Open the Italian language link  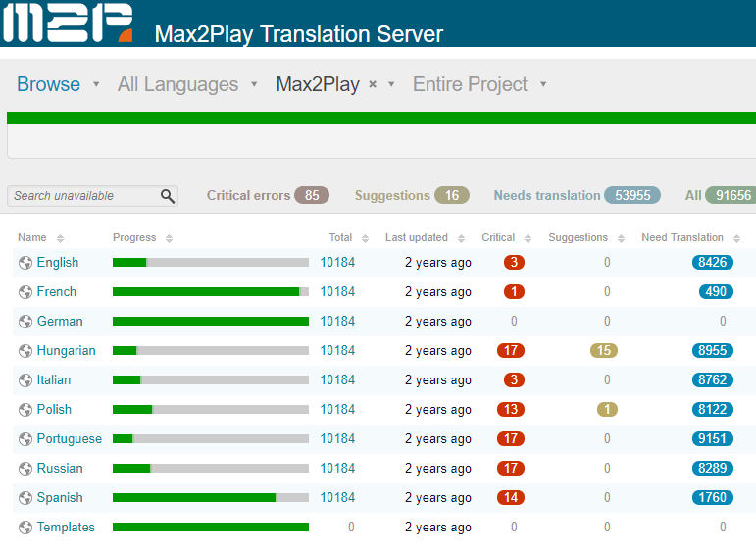point(54,379)
